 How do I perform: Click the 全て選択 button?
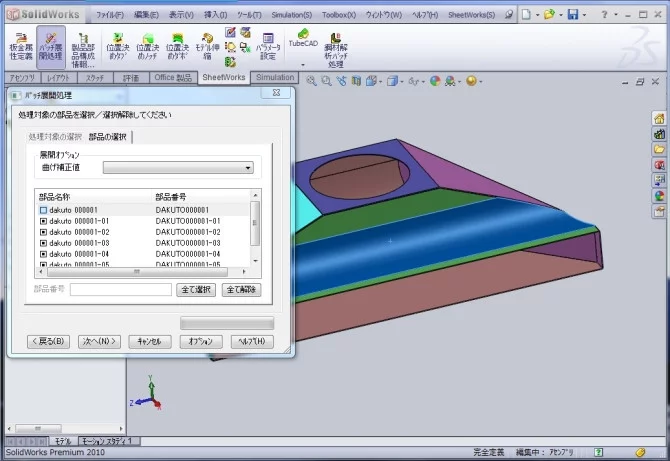(196, 289)
